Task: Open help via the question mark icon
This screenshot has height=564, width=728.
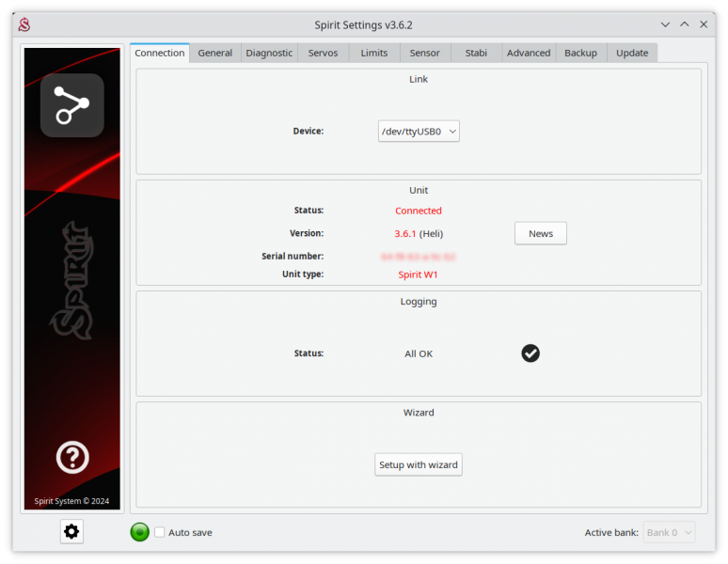Action: coord(72,458)
